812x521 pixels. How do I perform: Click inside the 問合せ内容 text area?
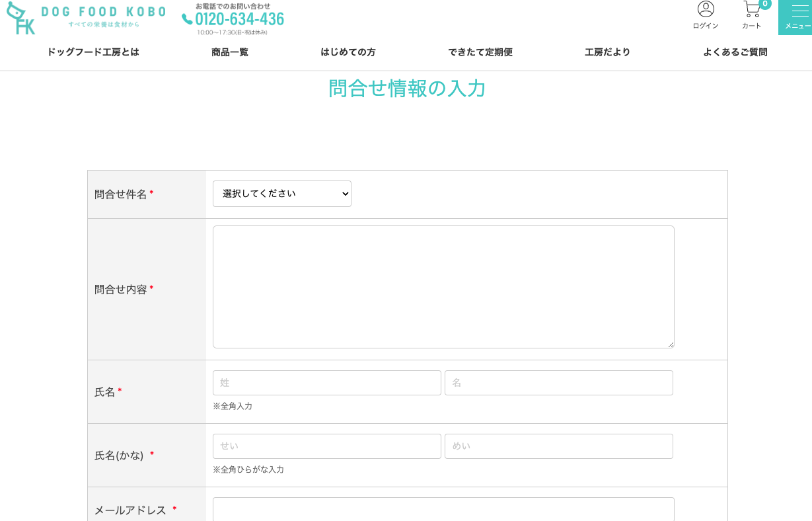(443, 286)
